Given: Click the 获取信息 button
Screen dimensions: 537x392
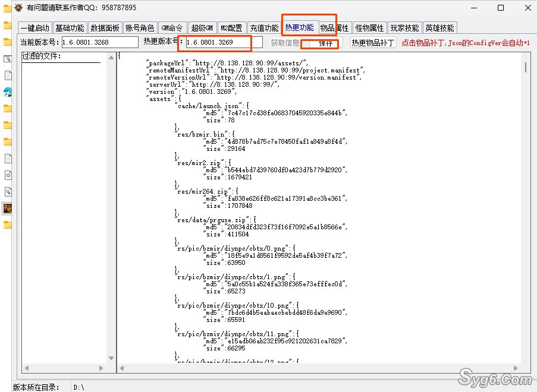Looking at the screenshot, I should [x=285, y=43].
